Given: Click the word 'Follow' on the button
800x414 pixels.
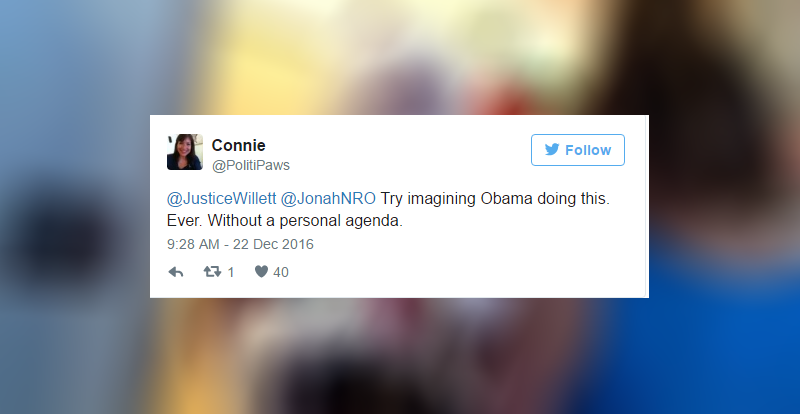Looking at the screenshot, I should click(x=588, y=150).
